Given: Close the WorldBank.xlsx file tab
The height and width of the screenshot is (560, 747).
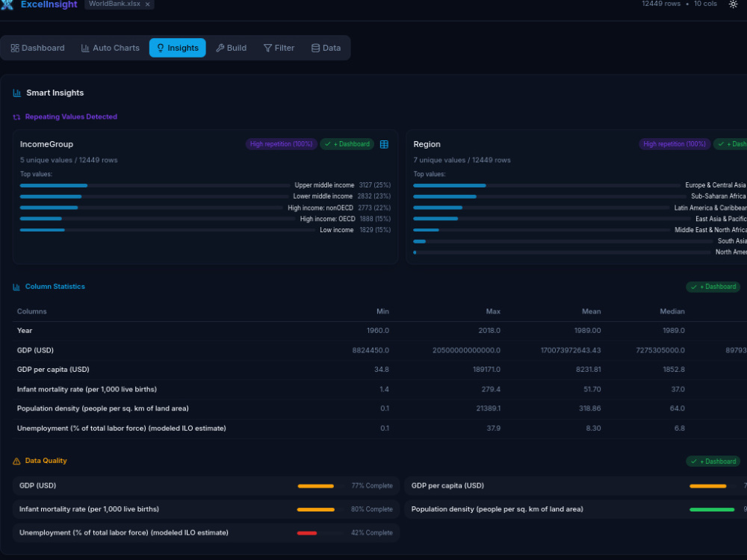Looking at the screenshot, I should click(x=148, y=4).
